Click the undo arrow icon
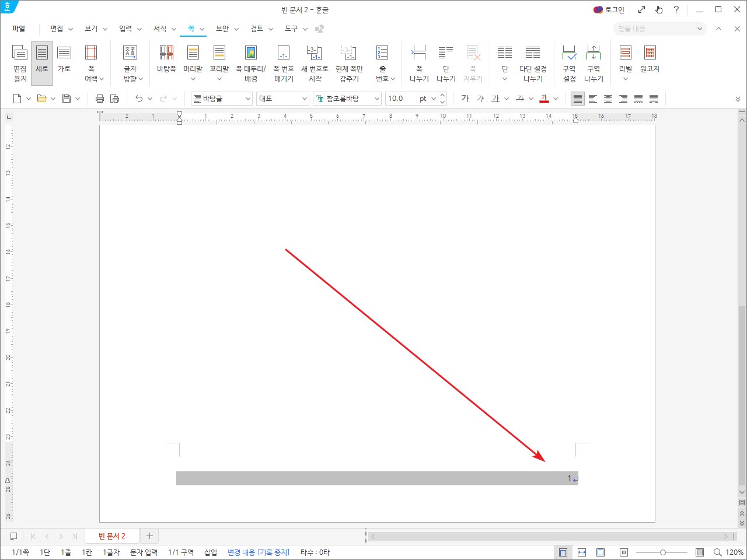 click(139, 99)
